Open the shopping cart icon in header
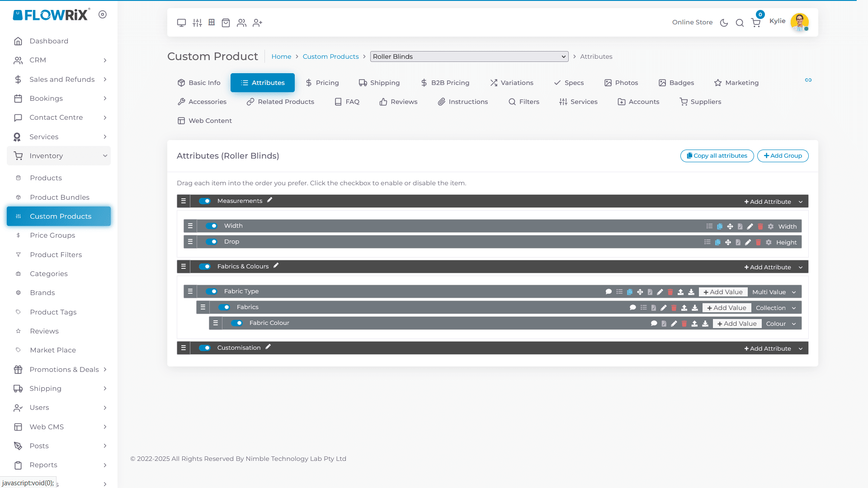Viewport: 868px width, 488px height. click(x=755, y=23)
